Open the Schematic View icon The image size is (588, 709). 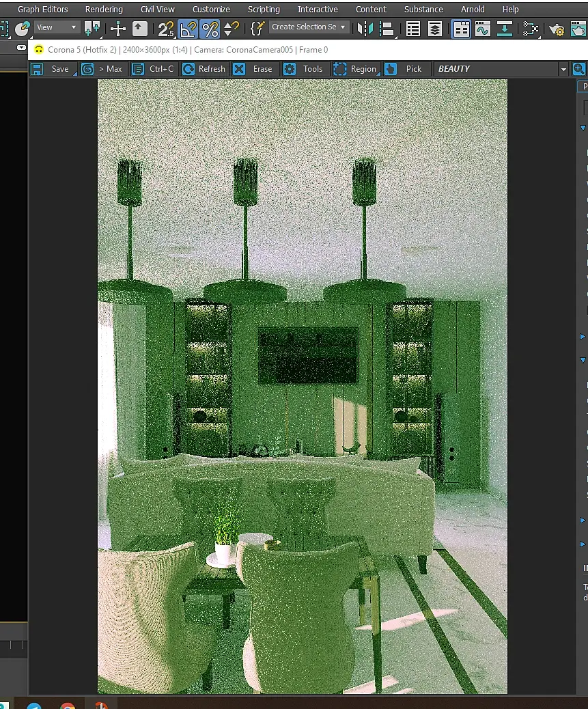click(x=530, y=29)
